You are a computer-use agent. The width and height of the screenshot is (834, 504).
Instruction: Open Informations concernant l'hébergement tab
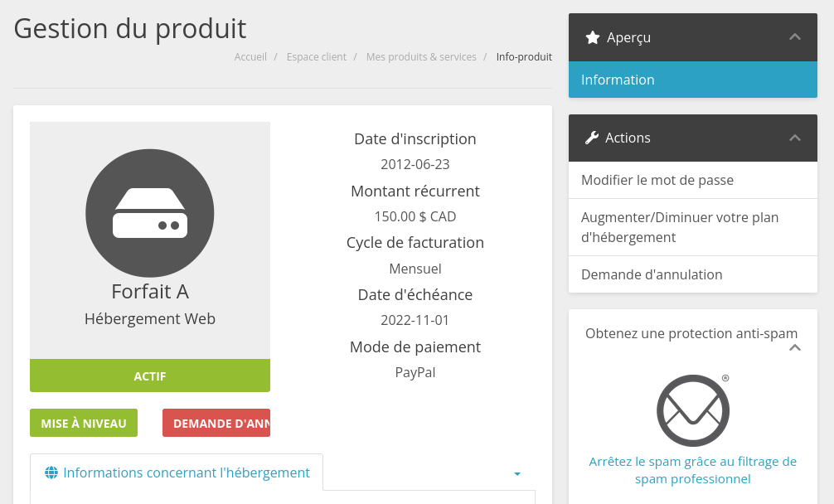click(x=186, y=472)
